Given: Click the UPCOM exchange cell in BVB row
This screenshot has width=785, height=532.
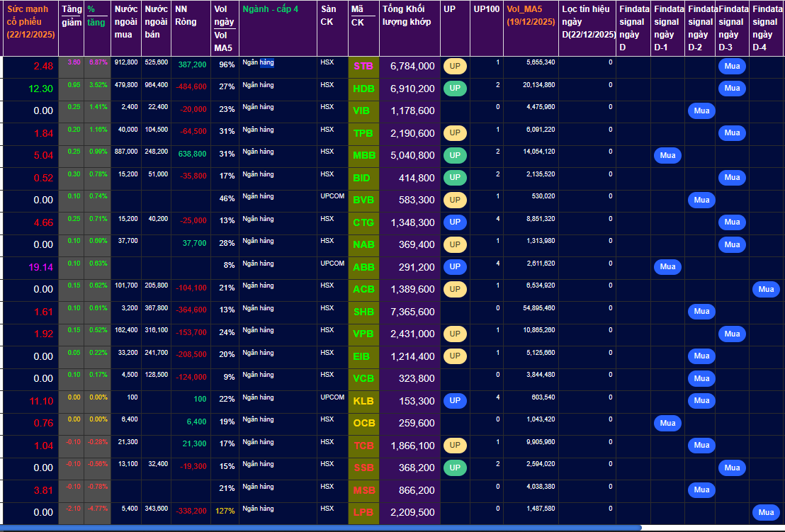Looking at the screenshot, I should [332, 196].
